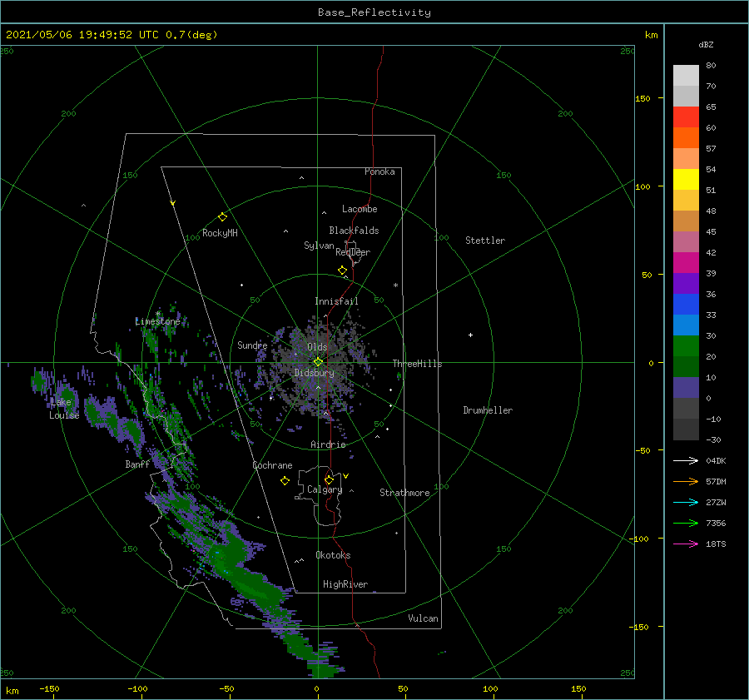Click the 18TS legend text
Viewport: 749px width, 700px height.
pyautogui.click(x=716, y=544)
